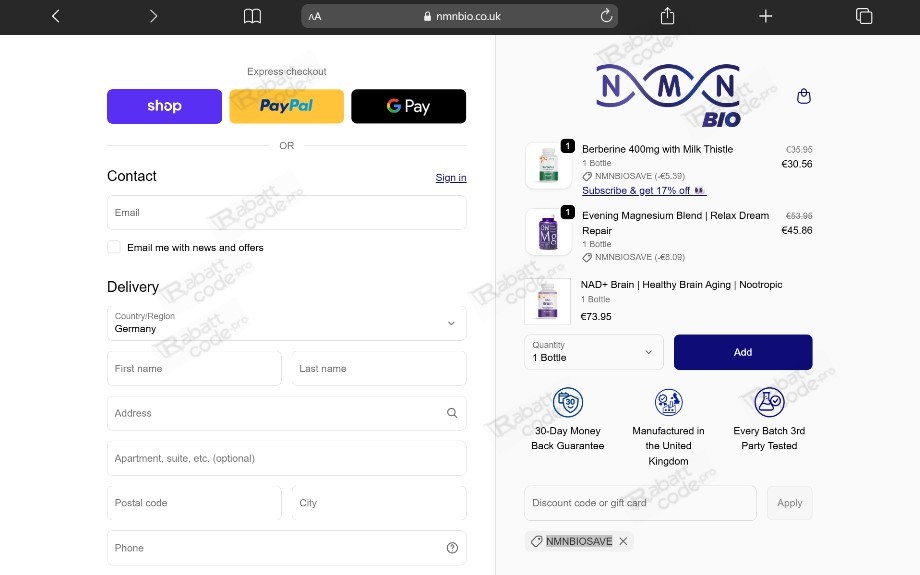Viewport: 920px width, 575px height.
Task: Check Email me with news and offers
Action: pos(114,247)
